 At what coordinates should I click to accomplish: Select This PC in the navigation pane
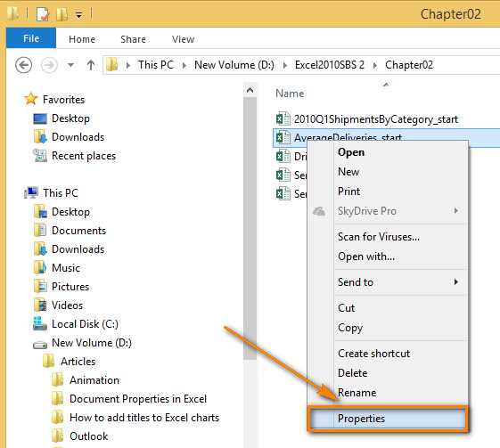[x=61, y=192]
